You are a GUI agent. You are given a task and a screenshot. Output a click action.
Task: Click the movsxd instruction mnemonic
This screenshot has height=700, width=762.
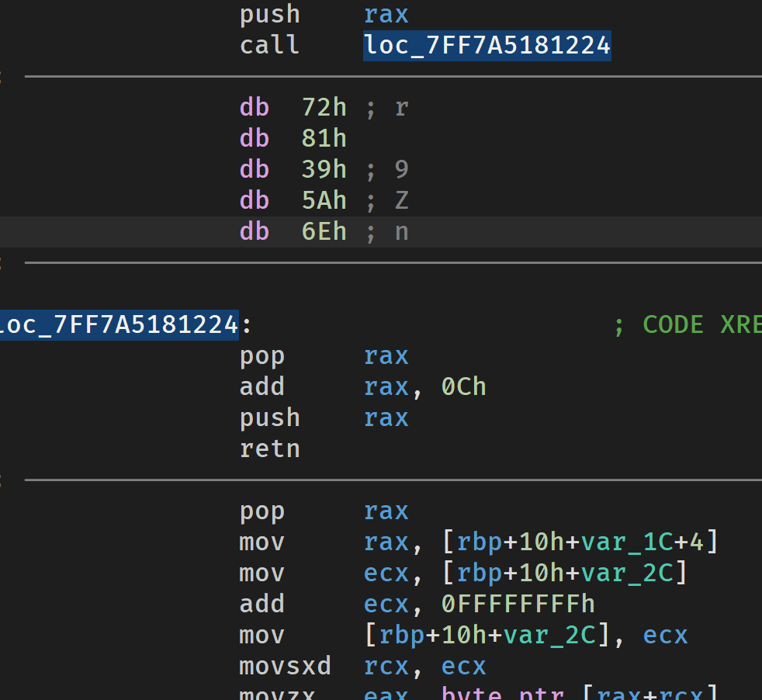285,667
